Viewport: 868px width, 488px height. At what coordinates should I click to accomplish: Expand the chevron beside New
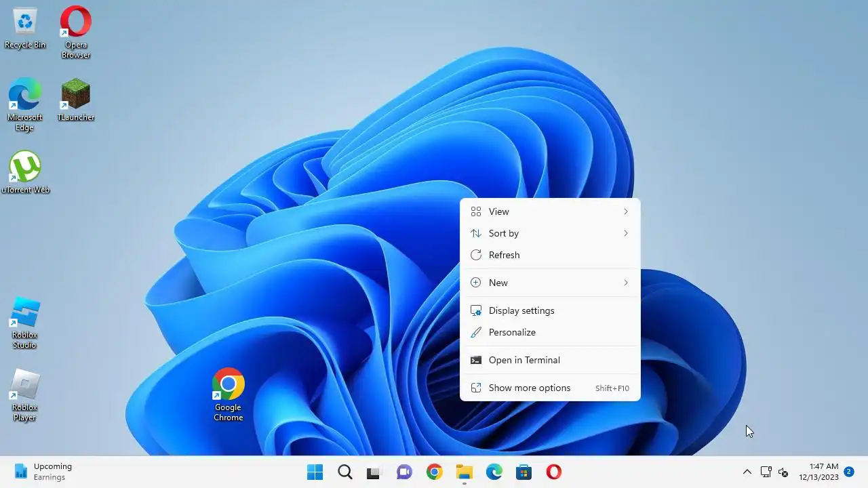626,283
